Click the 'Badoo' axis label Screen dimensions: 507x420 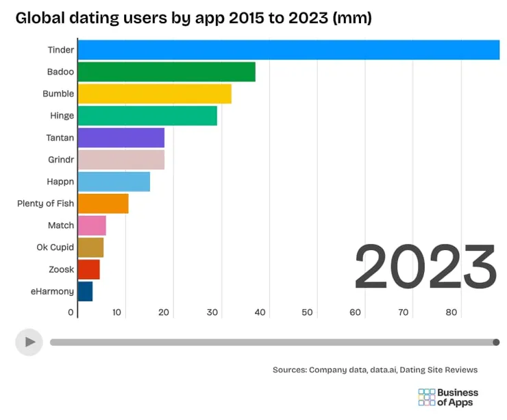click(60, 72)
